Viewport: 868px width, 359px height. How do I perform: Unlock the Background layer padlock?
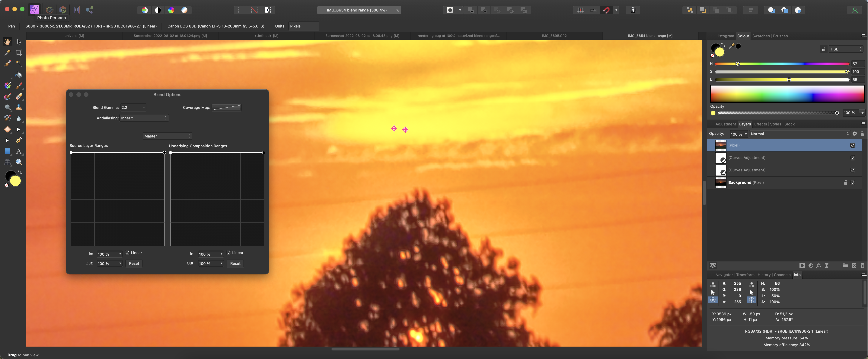pos(845,183)
